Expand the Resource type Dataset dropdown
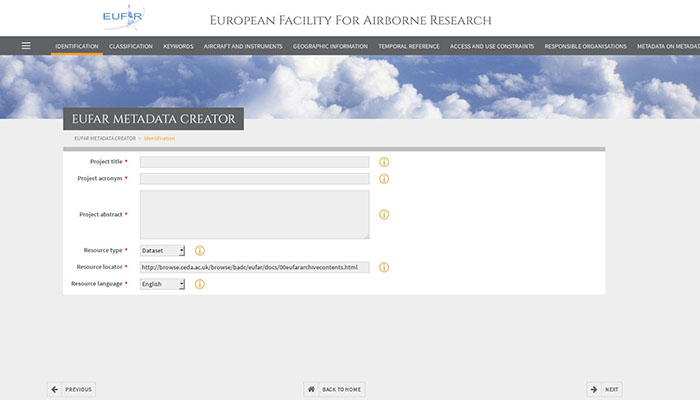The image size is (700, 400). click(x=162, y=251)
